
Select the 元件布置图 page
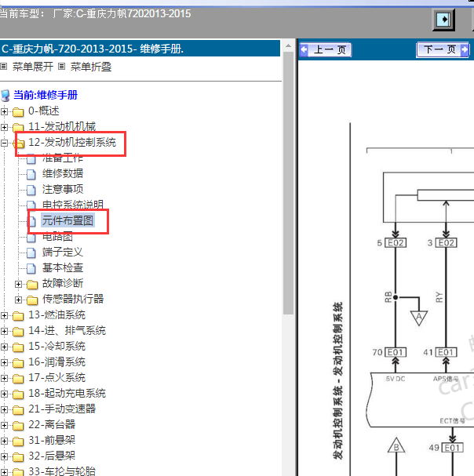[67, 220]
